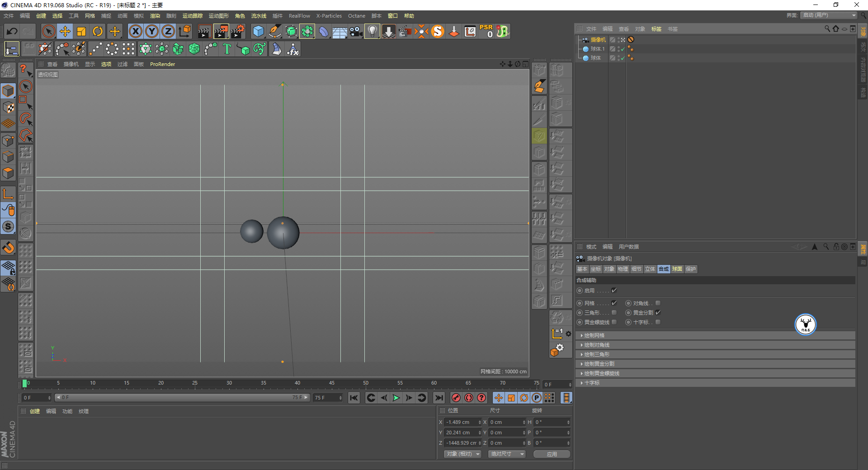Expand the 绘制黄金分割 section
The image size is (868, 470).
pyautogui.click(x=715, y=364)
